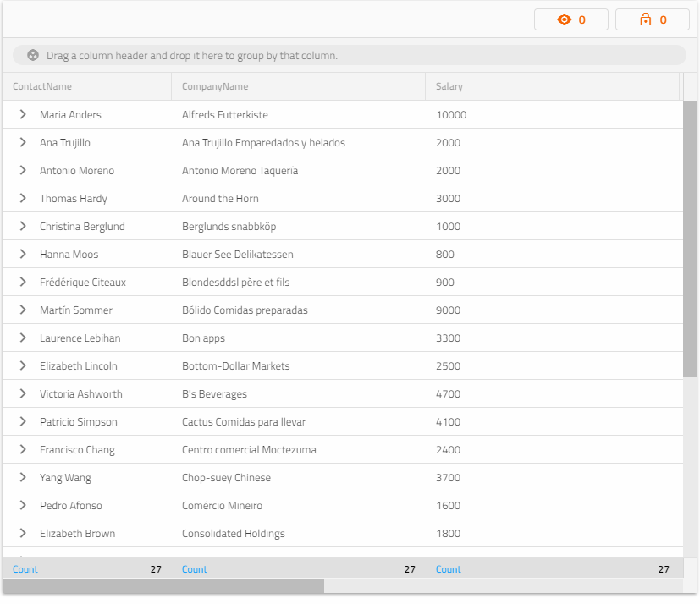The height and width of the screenshot is (604, 700).
Task: Select the Bottom-Dollar Markets cell
Action: (298, 365)
